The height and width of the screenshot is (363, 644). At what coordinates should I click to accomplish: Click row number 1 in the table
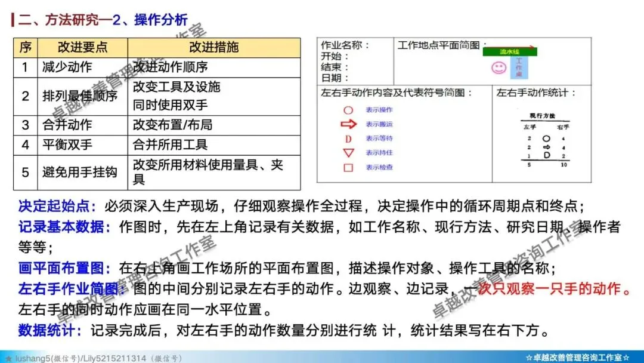[25, 67]
